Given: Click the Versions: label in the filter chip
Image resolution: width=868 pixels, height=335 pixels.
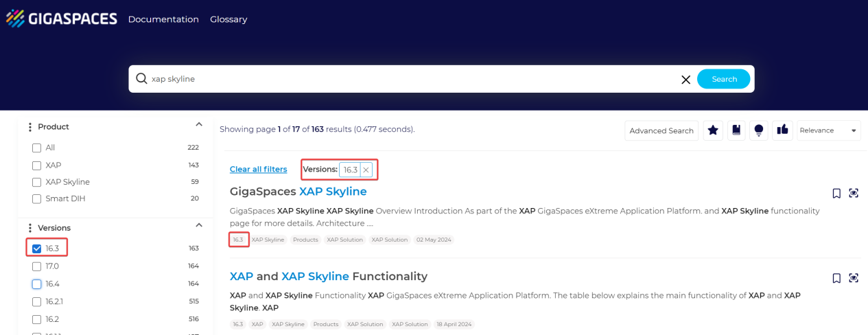Looking at the screenshot, I should click(x=320, y=170).
